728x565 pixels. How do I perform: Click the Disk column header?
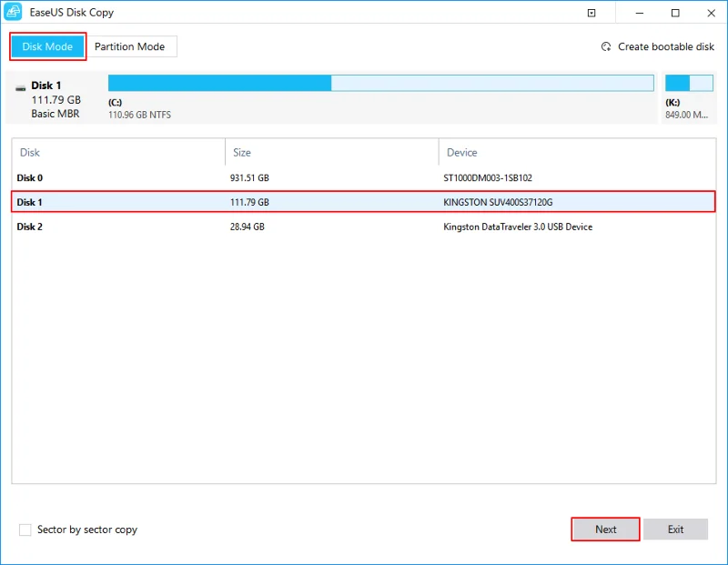pos(28,152)
